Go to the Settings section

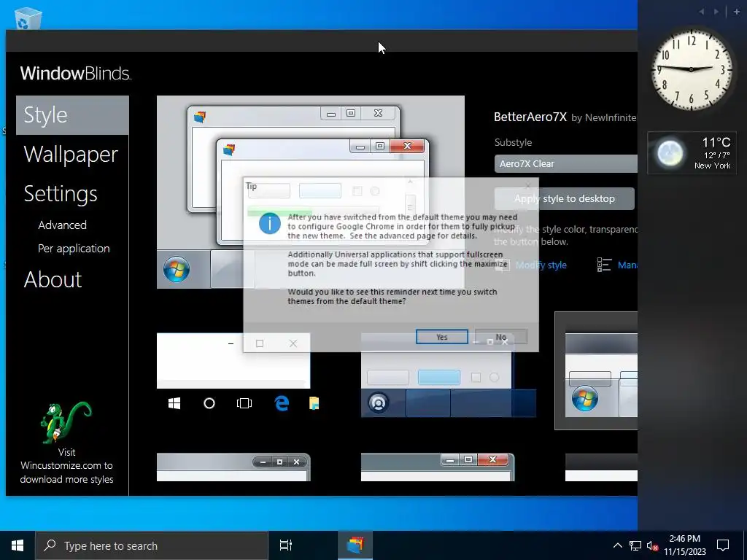(x=61, y=194)
